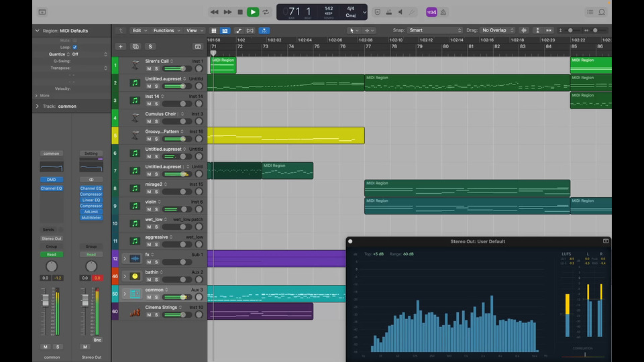Open the Snap dropdown set to Smart
Image resolution: width=644 pixels, height=362 pixels.
(x=435, y=31)
